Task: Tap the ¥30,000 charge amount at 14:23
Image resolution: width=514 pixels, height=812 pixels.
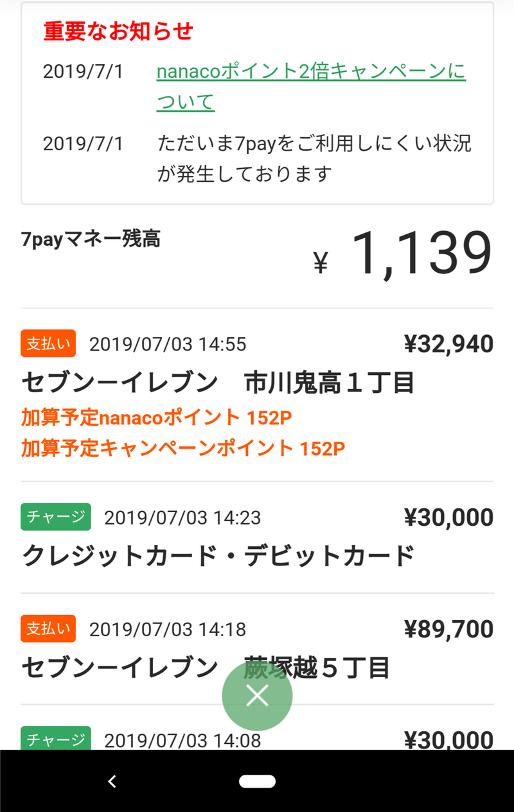Action: tap(448, 517)
